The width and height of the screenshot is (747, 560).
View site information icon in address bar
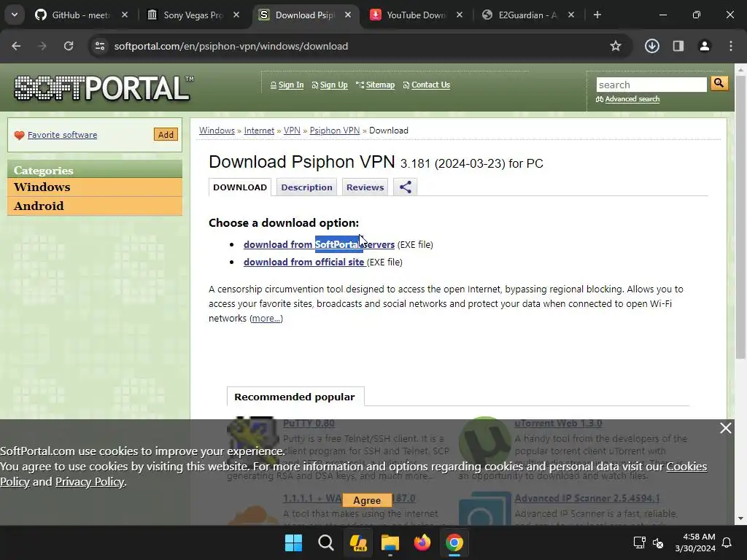99,46
